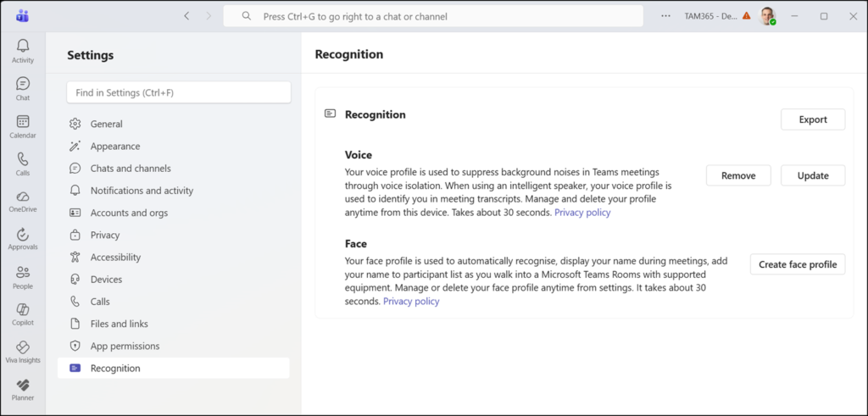Click the Appearance wand icon
The image size is (868, 416).
tap(75, 146)
